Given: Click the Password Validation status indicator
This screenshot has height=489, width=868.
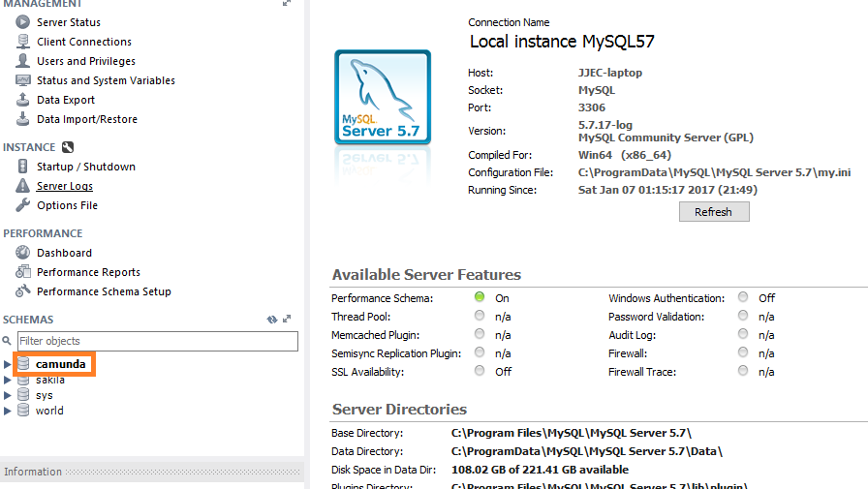Looking at the screenshot, I should pyautogui.click(x=743, y=316).
